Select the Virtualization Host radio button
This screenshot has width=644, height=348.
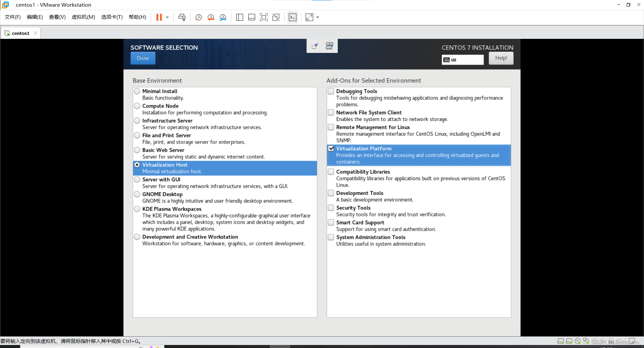[x=137, y=165]
